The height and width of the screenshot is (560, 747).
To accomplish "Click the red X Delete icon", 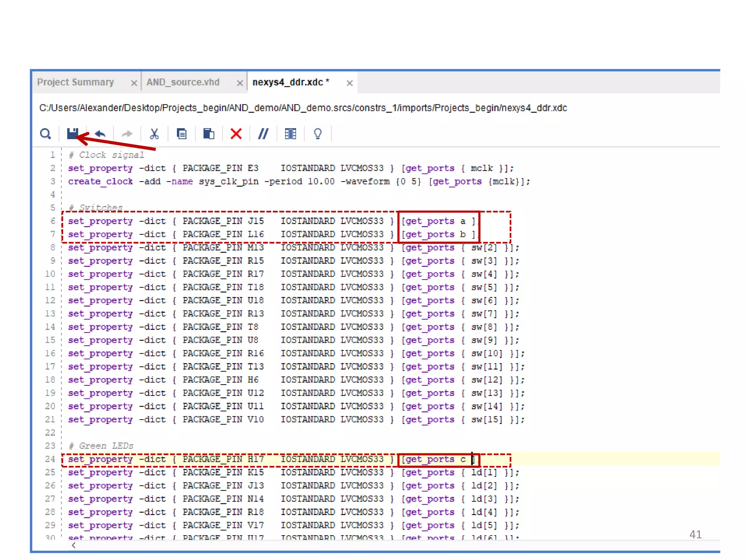I will 236,134.
